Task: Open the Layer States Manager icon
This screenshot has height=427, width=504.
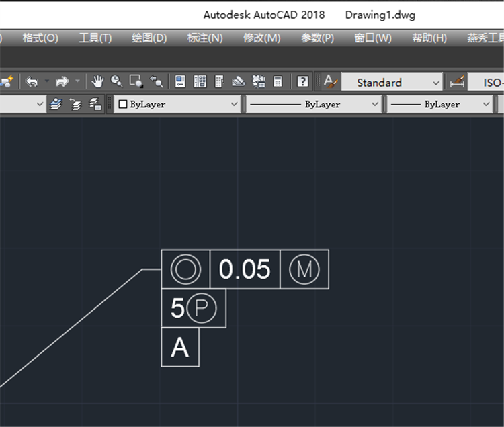Action: click(x=95, y=104)
